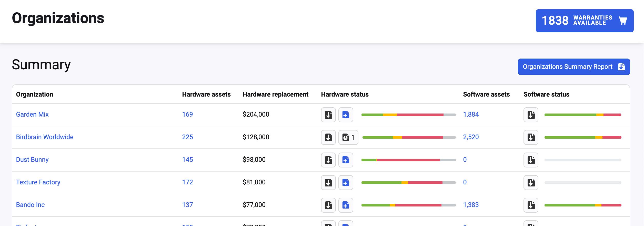Download Garden Mix hardware report
Screen dimensions: 644x226
pyautogui.click(x=328, y=115)
